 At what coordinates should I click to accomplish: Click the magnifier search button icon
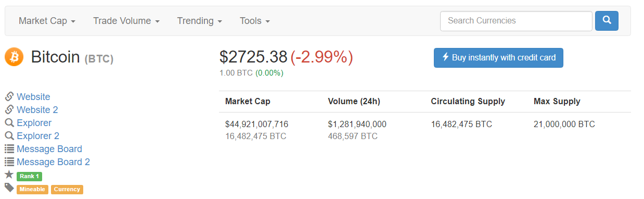click(607, 21)
